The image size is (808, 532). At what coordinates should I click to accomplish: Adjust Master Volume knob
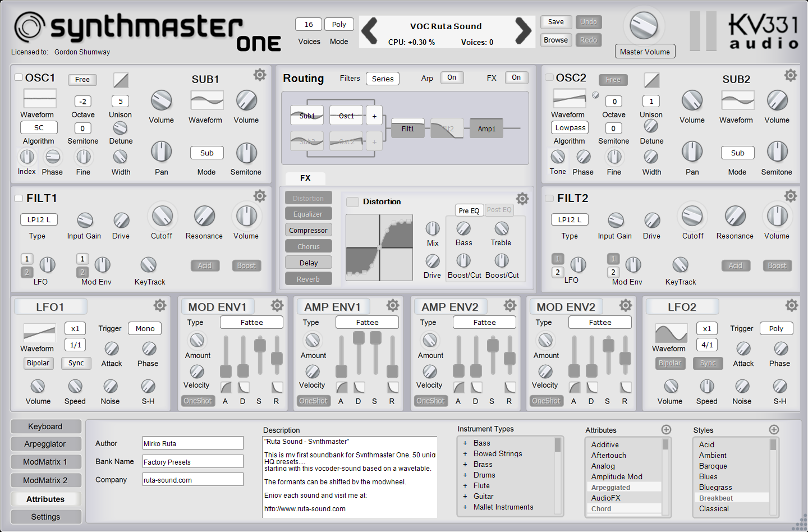644,25
